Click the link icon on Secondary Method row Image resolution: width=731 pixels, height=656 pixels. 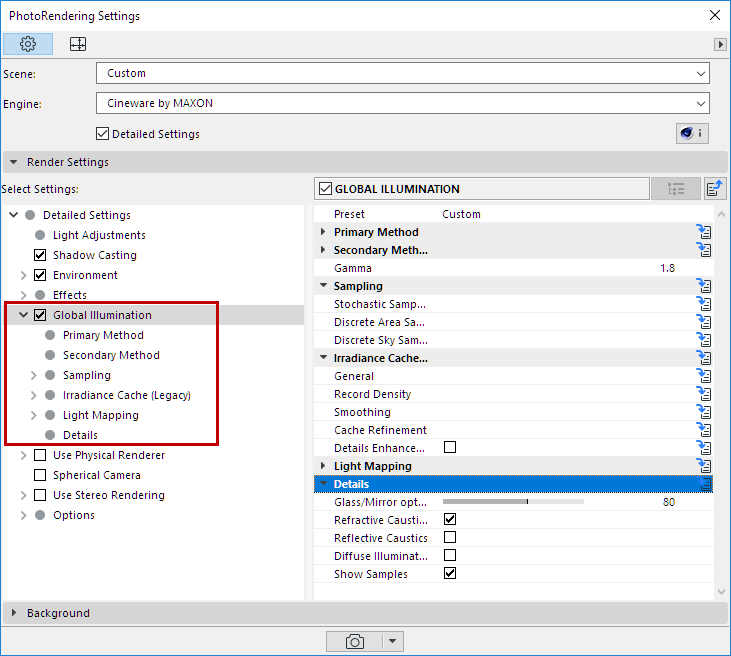(704, 250)
